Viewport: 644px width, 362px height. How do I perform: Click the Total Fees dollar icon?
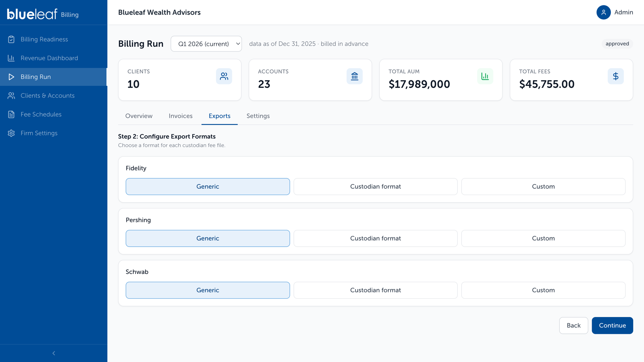tap(615, 76)
